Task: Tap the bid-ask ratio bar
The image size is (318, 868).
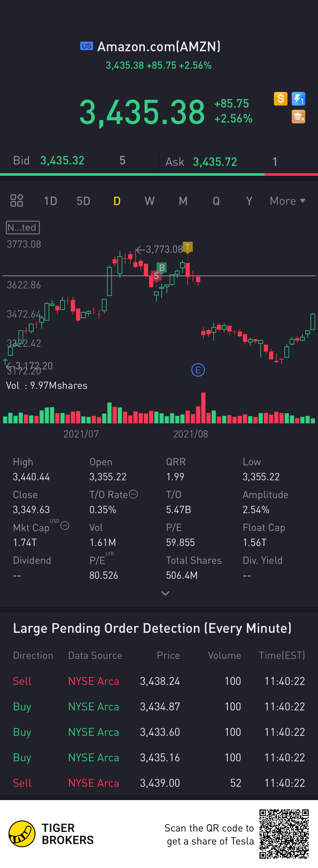Action: (159, 175)
